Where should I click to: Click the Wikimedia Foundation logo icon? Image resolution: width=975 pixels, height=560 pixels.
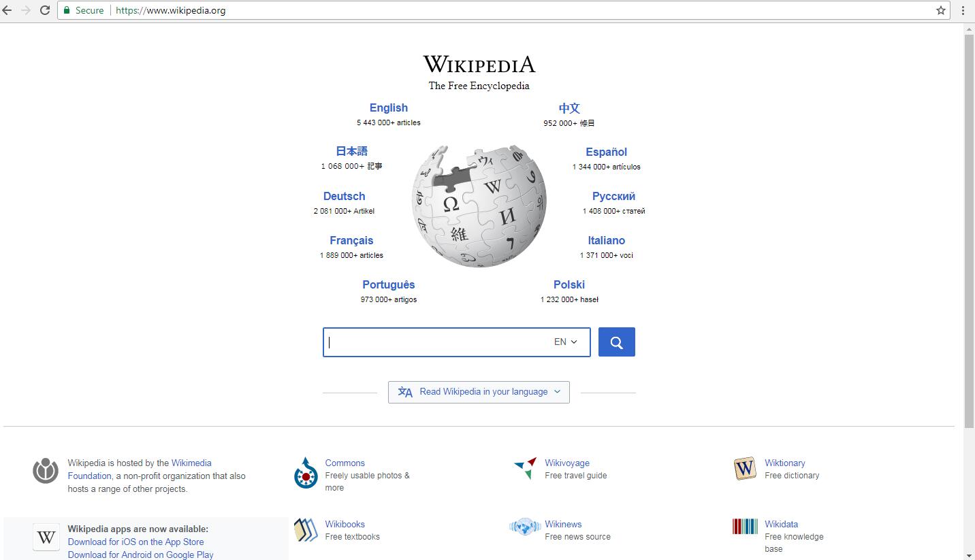[46, 471]
